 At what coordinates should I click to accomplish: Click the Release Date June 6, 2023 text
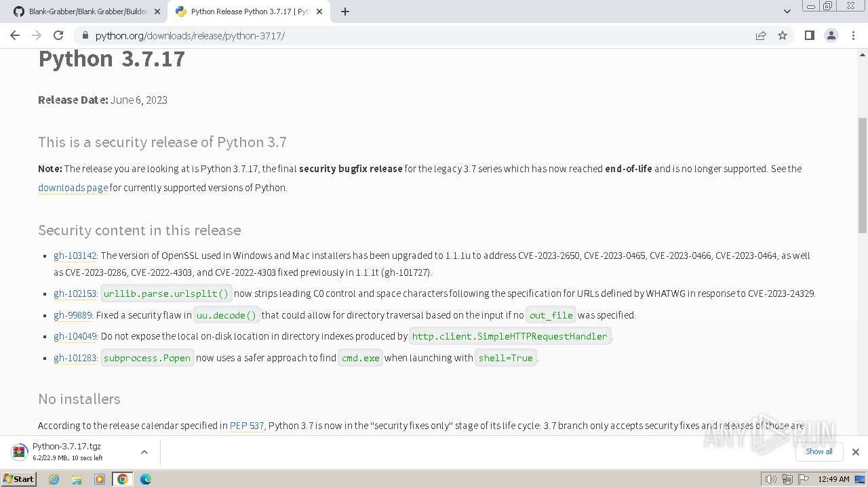[102, 100]
